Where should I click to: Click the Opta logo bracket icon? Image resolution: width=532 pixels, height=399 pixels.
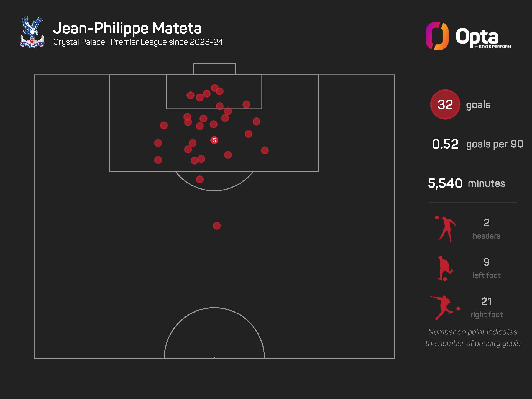[x=437, y=36]
